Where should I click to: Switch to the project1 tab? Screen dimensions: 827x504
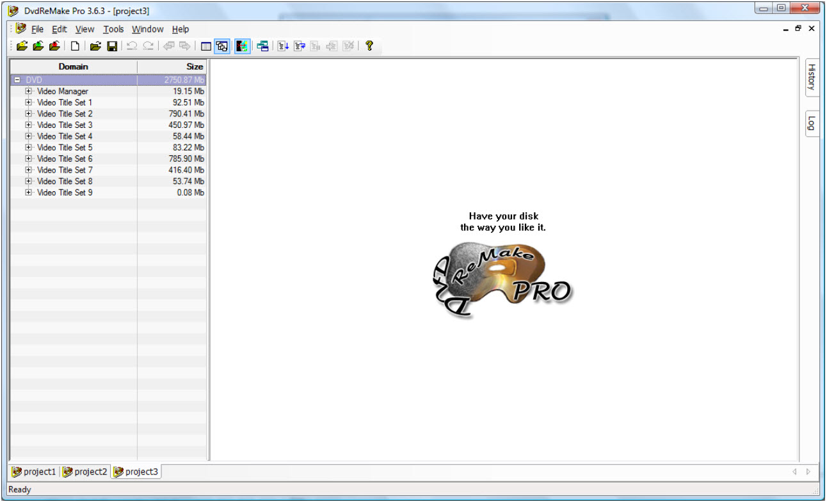pyautogui.click(x=34, y=472)
